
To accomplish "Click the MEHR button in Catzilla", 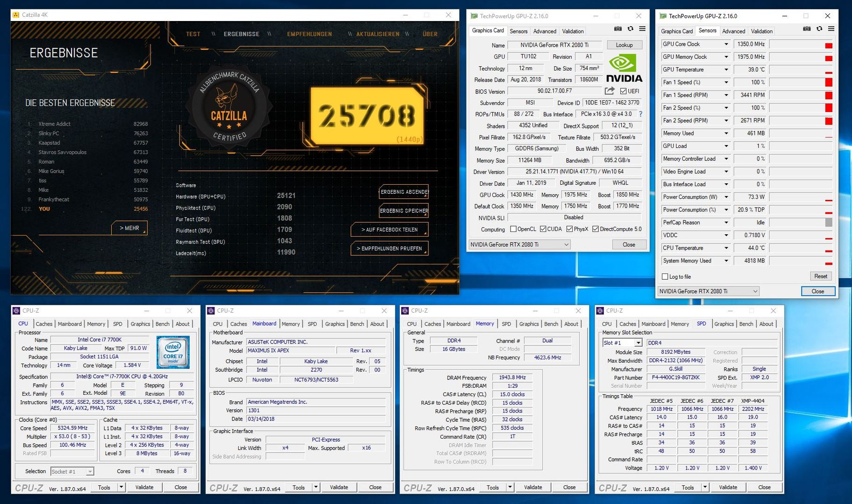I will point(129,228).
